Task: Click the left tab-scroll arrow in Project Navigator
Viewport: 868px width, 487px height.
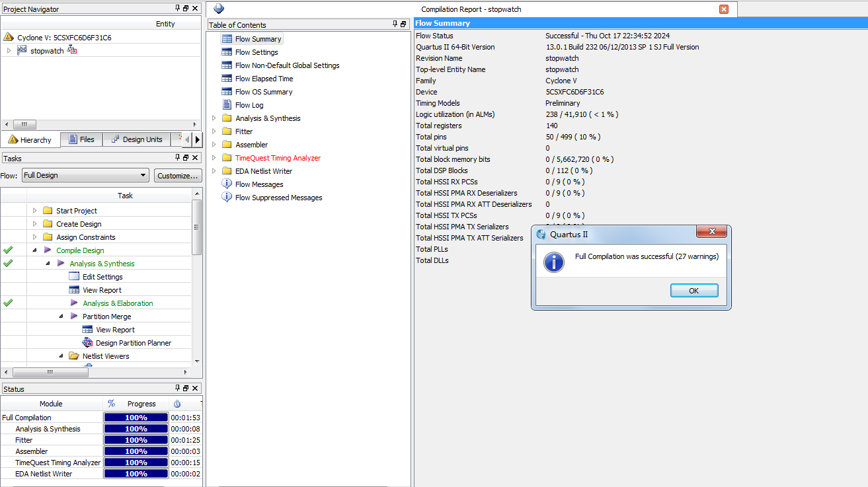Action: 187,139
